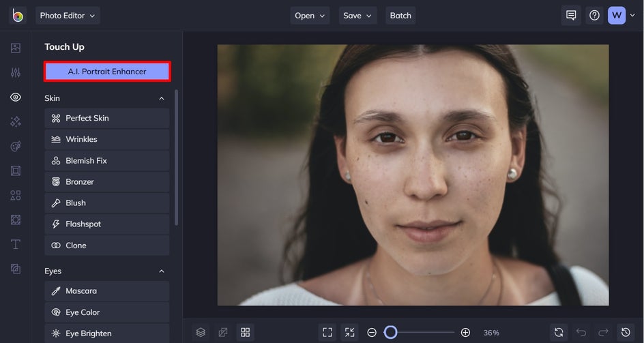Open the Photo Editor dropdown
The width and height of the screenshot is (644, 343).
68,15
